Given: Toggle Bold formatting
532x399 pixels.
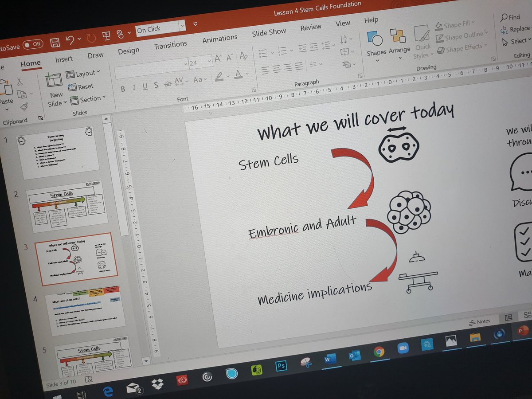Looking at the screenshot, I should [123, 89].
